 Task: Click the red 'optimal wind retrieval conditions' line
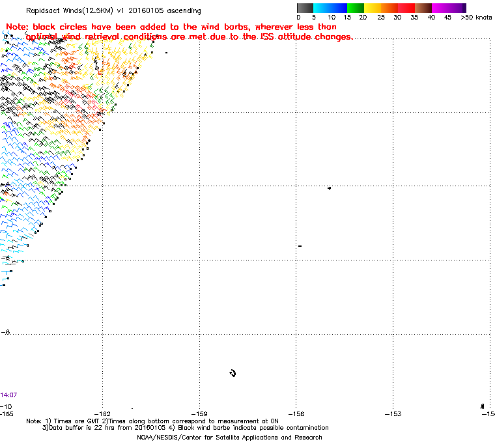(x=190, y=37)
